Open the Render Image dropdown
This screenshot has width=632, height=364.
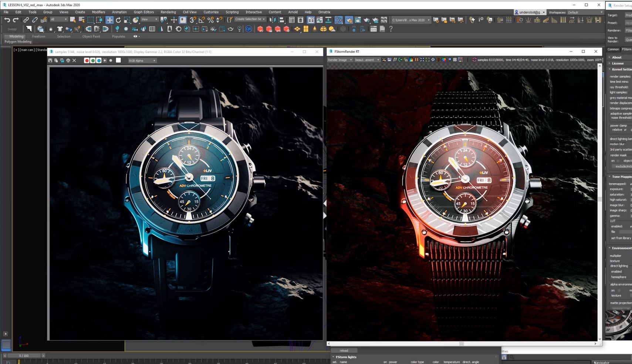click(340, 60)
